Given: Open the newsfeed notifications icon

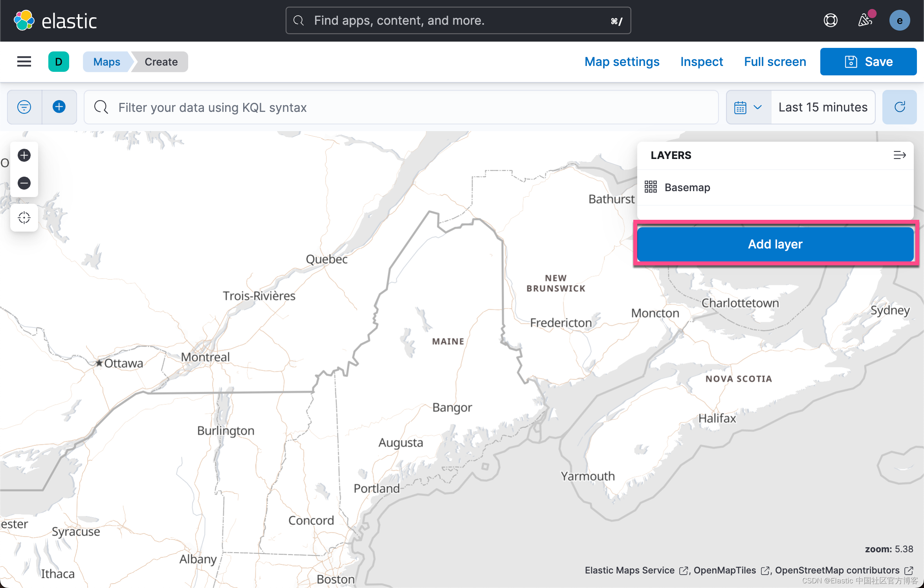Looking at the screenshot, I should (x=865, y=20).
